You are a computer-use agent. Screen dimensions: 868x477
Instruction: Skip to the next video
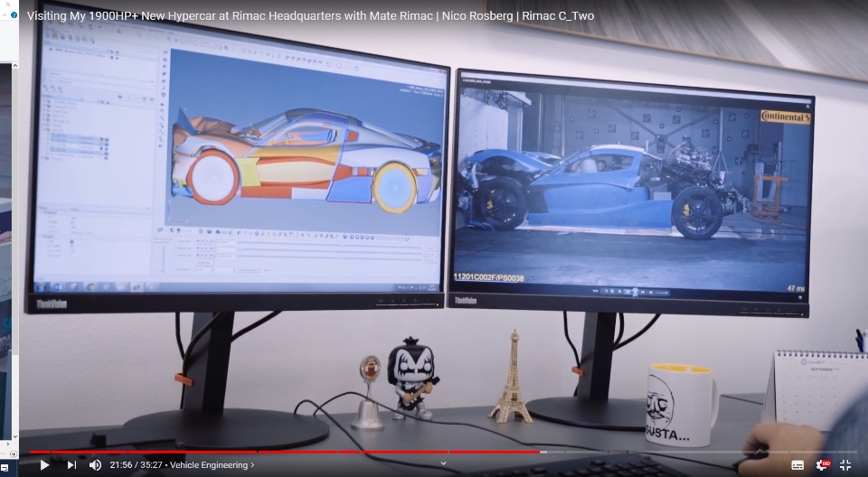click(71, 465)
